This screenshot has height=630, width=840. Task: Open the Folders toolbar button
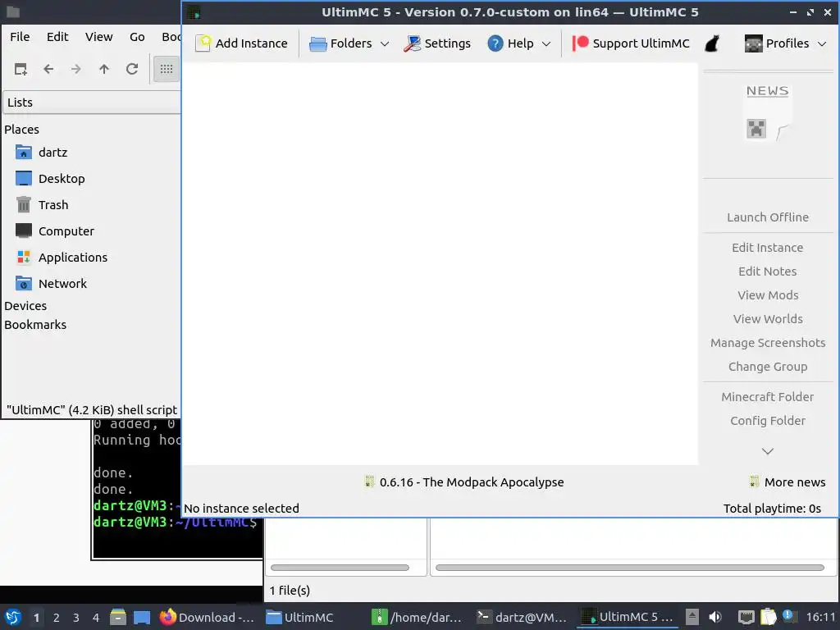pyautogui.click(x=340, y=43)
